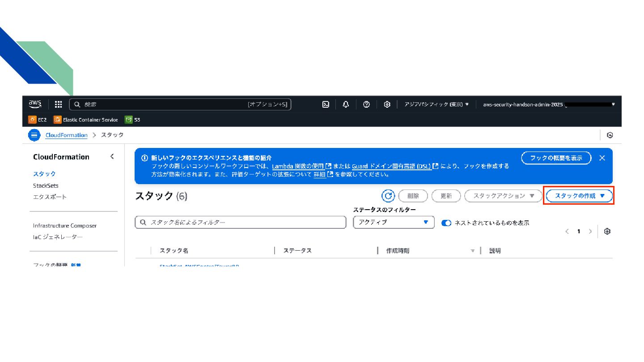The image size is (644, 362).
Task: Click the AWS logo home icon
Action: pos(35,104)
